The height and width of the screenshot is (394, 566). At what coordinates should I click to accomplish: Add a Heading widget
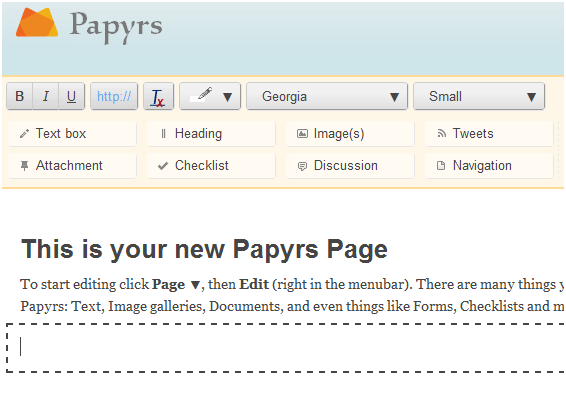point(211,134)
